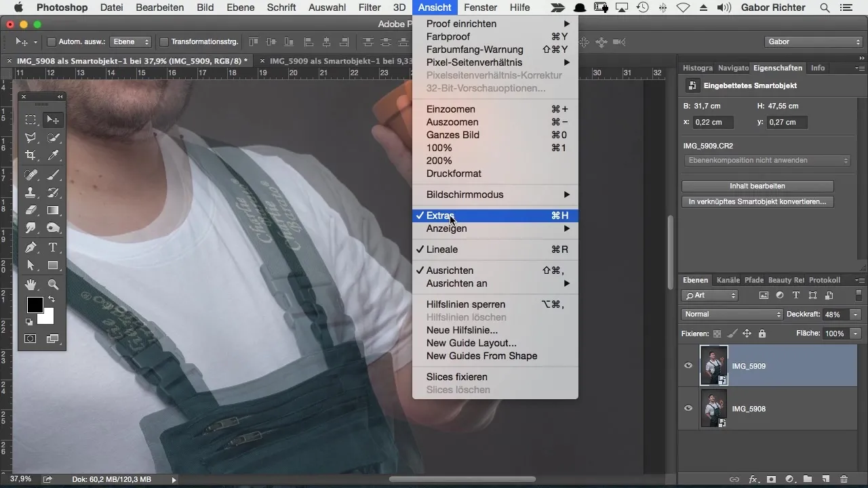Toggle lock position
Screen dimensions: 868x488
[747, 333]
